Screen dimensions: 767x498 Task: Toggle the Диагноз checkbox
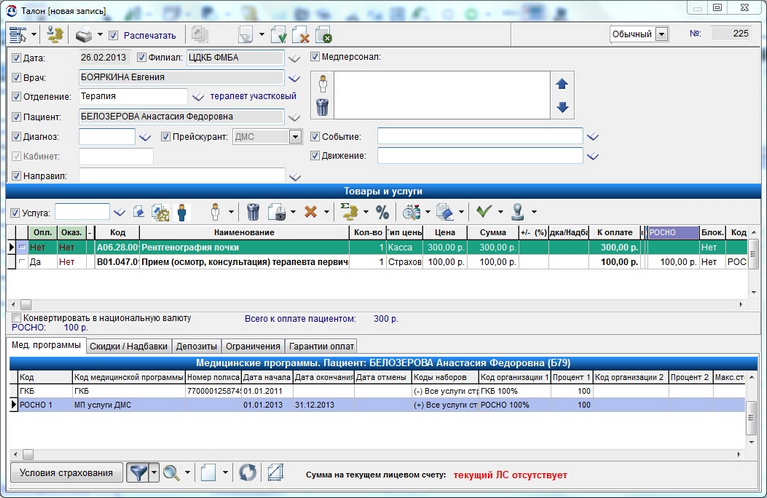click(x=17, y=137)
